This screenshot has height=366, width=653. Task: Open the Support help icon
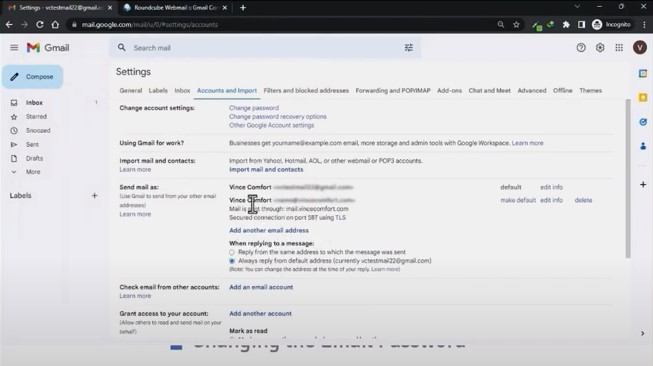581,48
